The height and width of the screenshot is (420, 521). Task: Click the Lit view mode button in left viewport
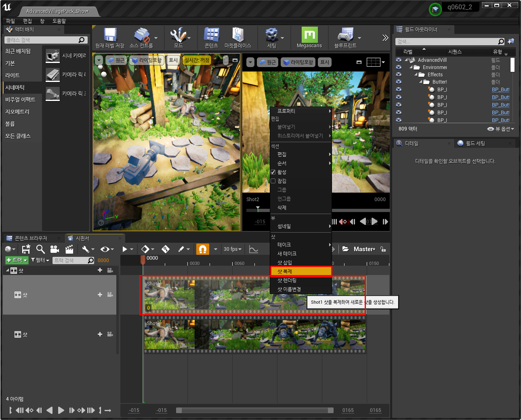coord(147,60)
